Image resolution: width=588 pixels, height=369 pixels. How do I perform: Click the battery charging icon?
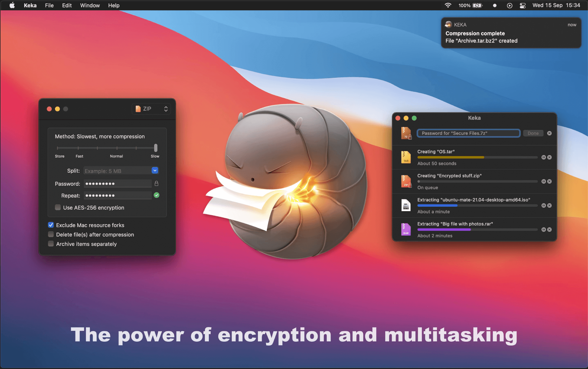click(x=477, y=5)
